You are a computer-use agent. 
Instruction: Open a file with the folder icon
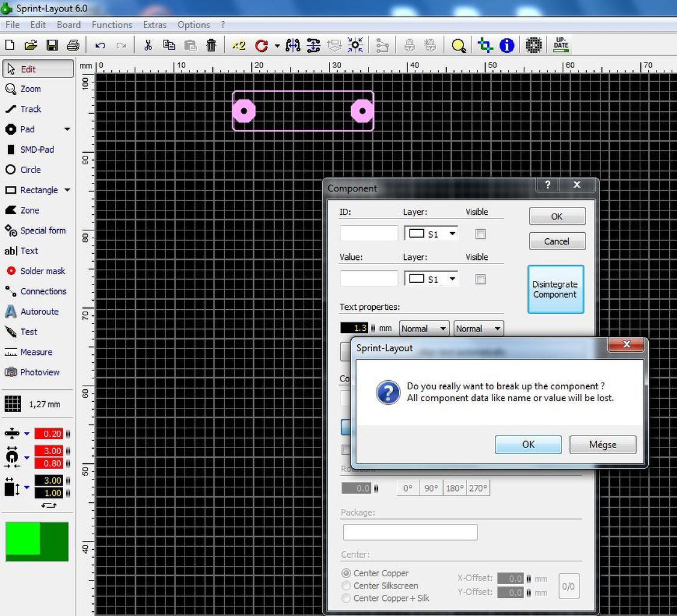[x=31, y=45]
